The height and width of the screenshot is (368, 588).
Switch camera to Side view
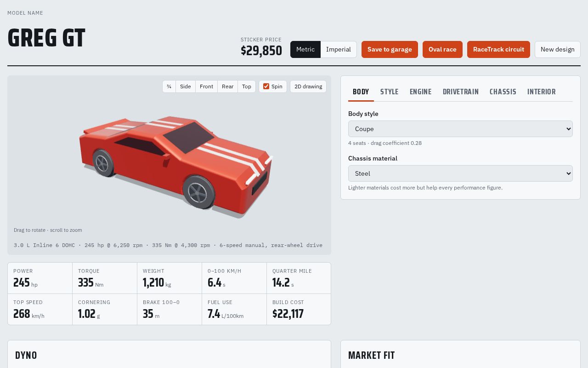186,86
